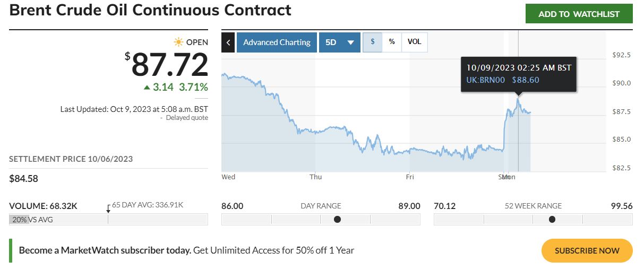
Task: Click the green up-arrow price change indicator
Action: (147, 87)
